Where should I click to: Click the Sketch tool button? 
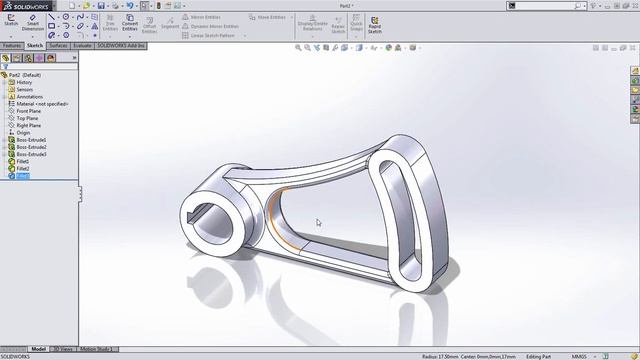(x=11, y=20)
